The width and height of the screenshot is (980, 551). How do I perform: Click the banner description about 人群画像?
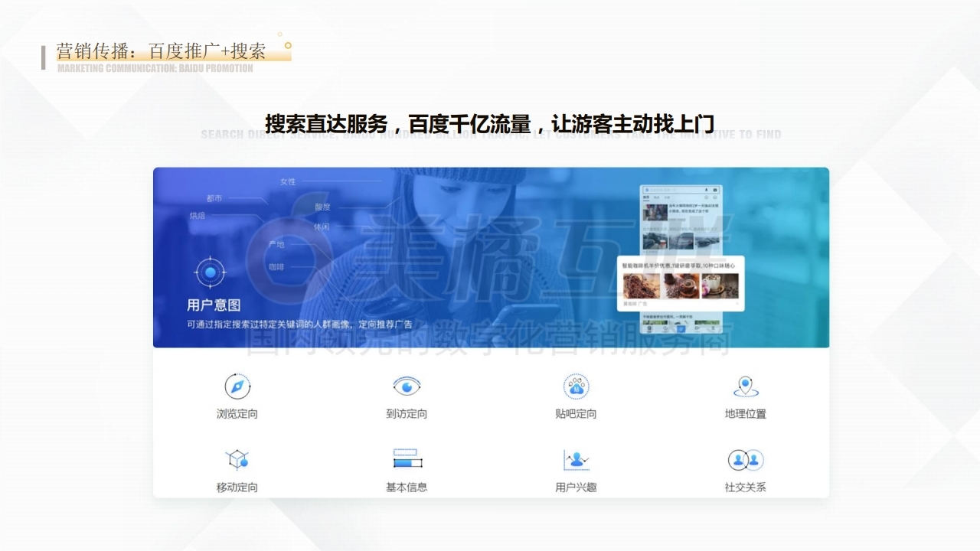point(300,324)
